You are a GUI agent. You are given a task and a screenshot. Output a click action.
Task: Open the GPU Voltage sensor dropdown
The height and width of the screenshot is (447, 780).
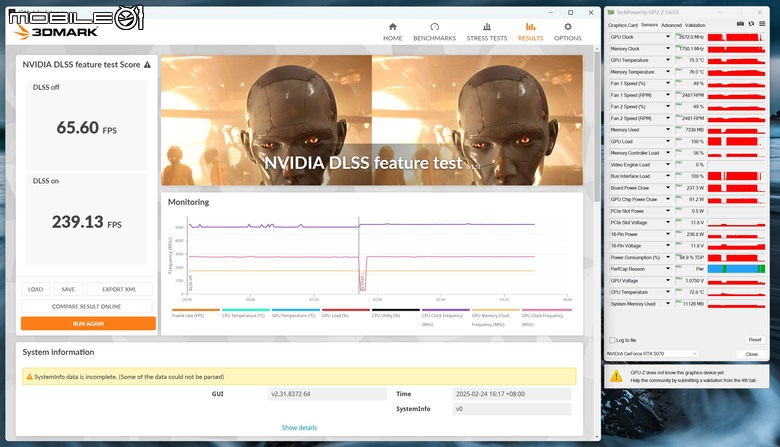668,280
